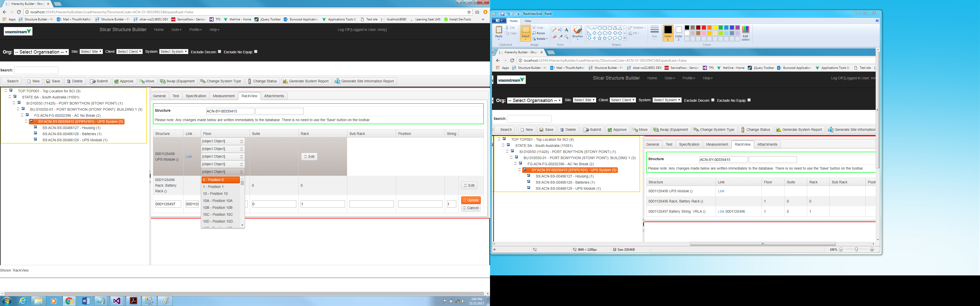
Task: Pick the red color swatch in Paint
Action: (704, 28)
